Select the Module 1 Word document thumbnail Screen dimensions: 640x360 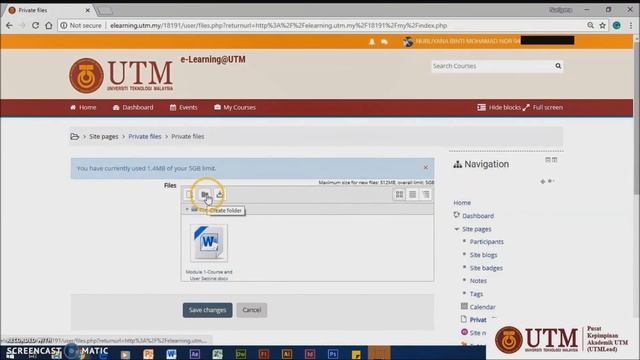tap(209, 243)
